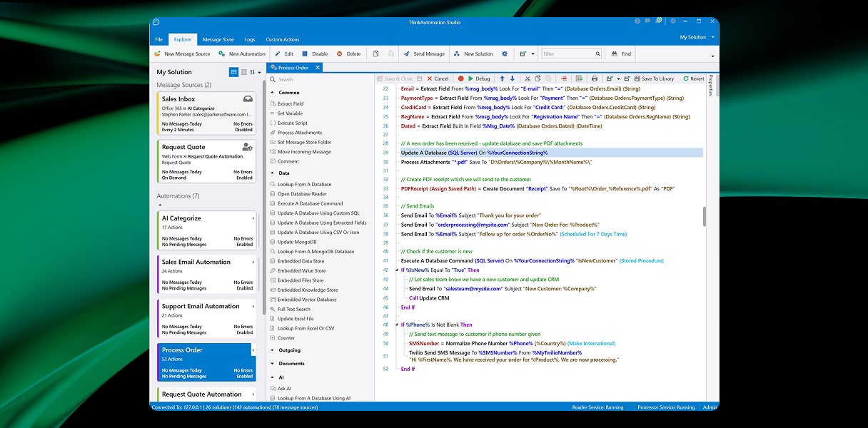Open the My Solution dropdown at top right

(696, 37)
